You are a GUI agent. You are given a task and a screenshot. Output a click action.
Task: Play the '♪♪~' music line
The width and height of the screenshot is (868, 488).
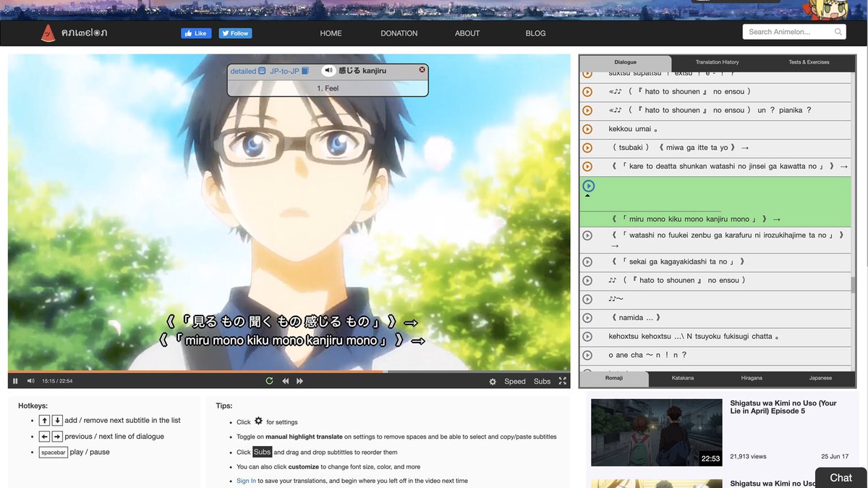pyautogui.click(x=587, y=299)
